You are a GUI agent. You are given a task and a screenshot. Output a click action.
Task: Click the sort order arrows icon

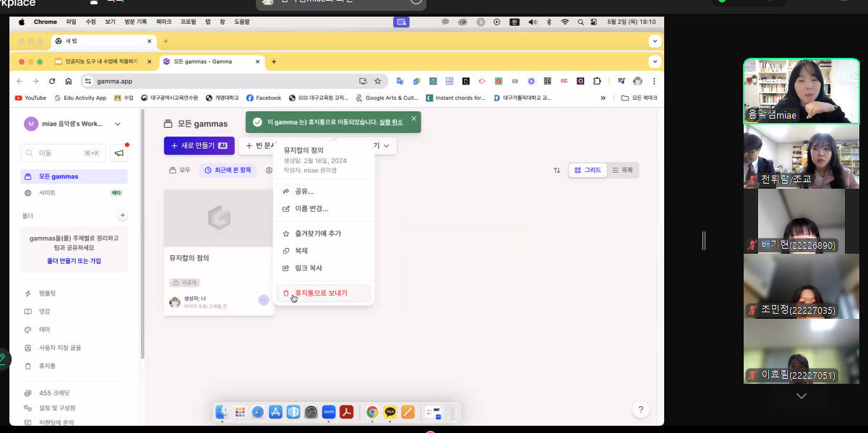click(557, 170)
